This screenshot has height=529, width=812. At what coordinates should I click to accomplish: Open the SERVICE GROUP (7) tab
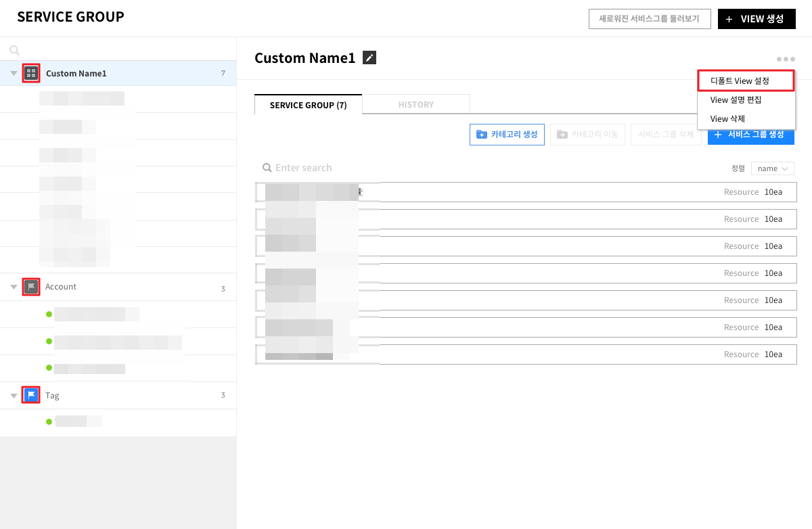(308, 105)
